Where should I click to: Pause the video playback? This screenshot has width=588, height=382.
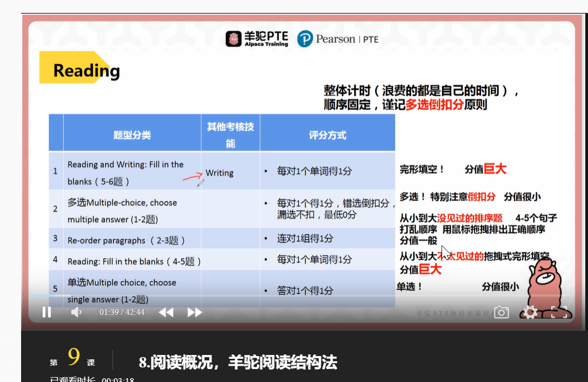[46, 312]
